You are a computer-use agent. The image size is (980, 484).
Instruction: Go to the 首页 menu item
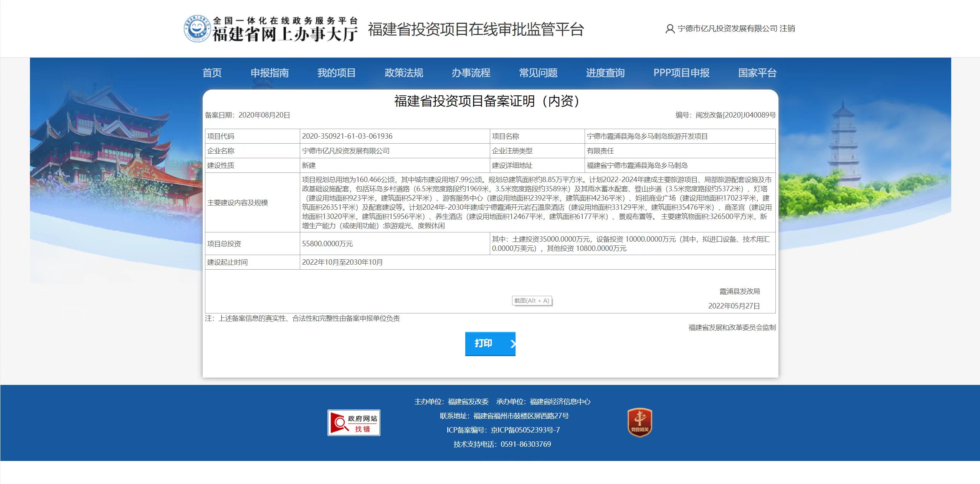pyautogui.click(x=212, y=73)
